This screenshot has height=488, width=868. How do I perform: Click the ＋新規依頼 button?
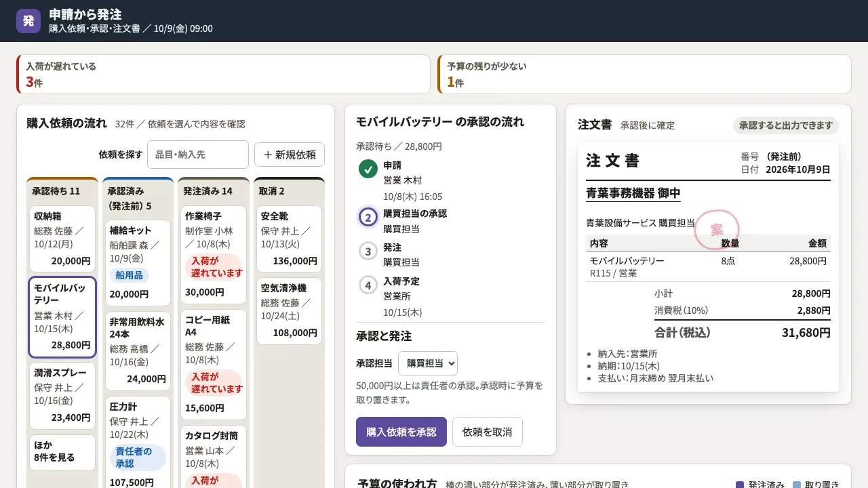290,155
